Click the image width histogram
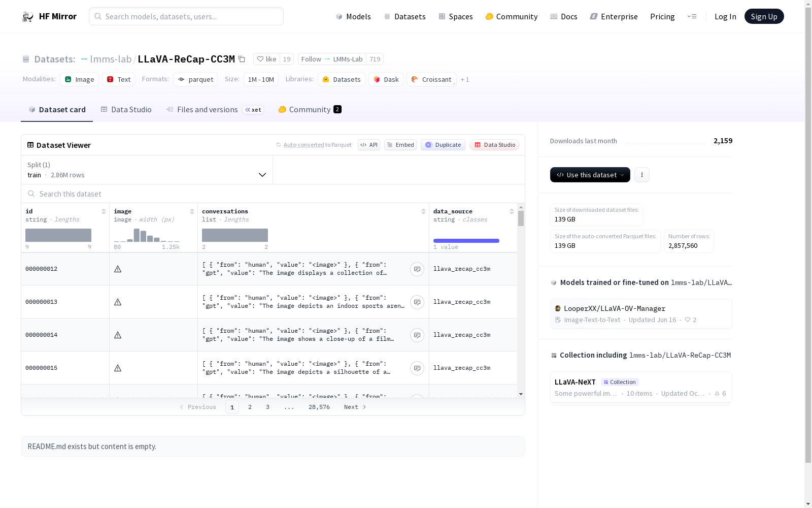The height and width of the screenshot is (508, 812). [147, 235]
